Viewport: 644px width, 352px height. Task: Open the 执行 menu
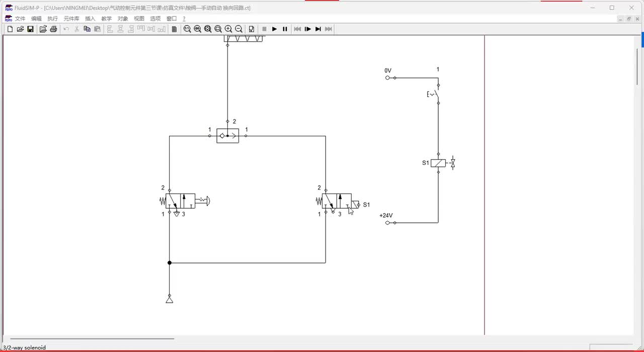(53, 19)
